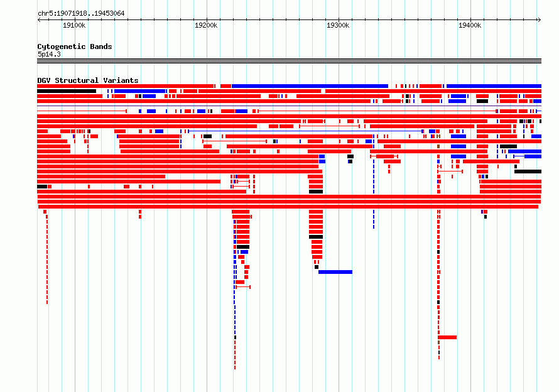The height and width of the screenshot is (392, 559).
Task: Click the short red bar beside the lower dashed red column
Action: coord(447,337)
